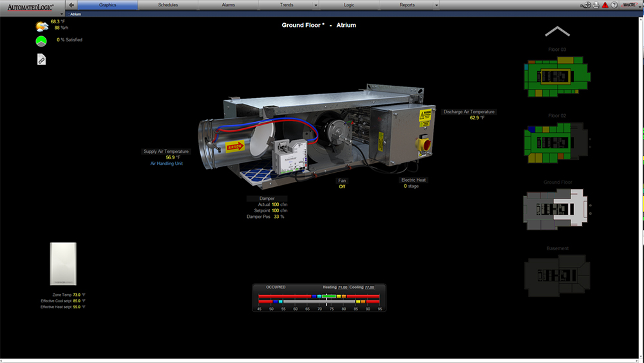The image size is (644, 363).
Task: Click the weather conditions icon
Action: pos(41,26)
